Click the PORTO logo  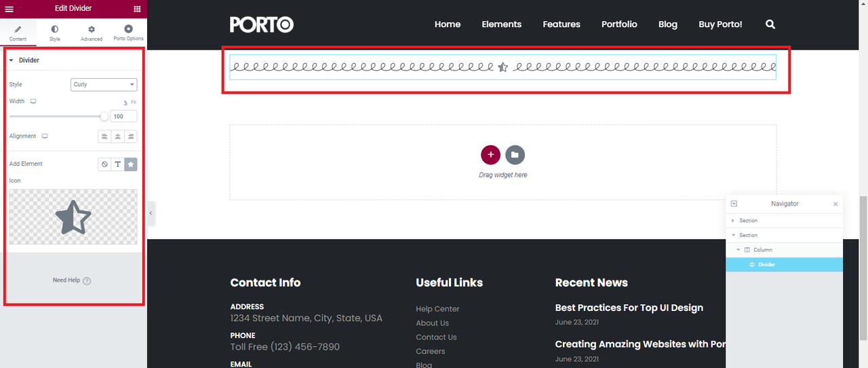262,24
